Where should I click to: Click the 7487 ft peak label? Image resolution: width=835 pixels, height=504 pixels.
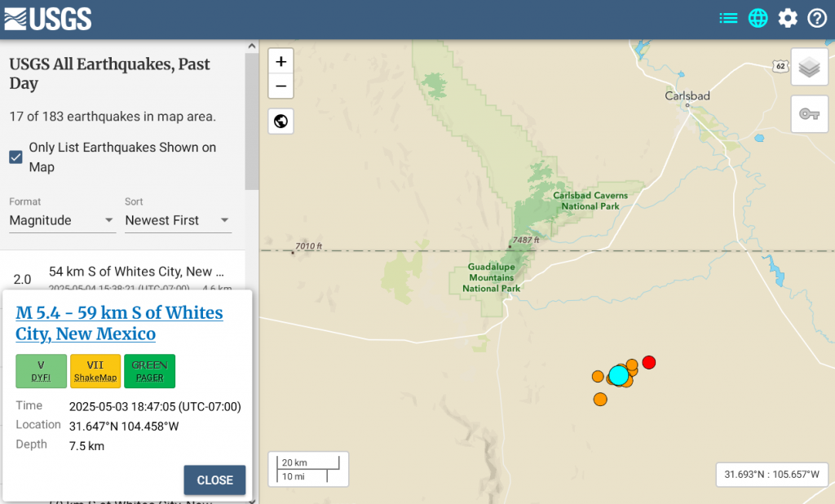[526, 241]
